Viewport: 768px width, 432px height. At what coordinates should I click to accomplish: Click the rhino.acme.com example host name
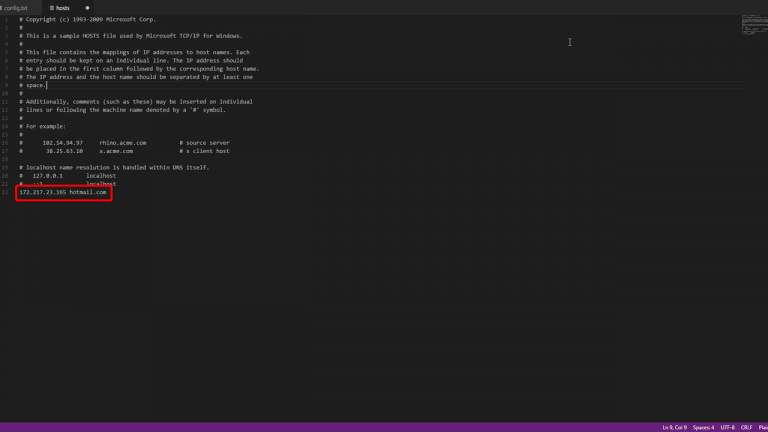coord(123,143)
